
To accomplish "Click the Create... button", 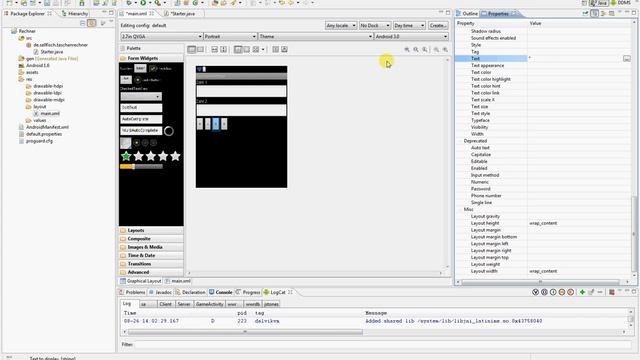I will point(438,25).
